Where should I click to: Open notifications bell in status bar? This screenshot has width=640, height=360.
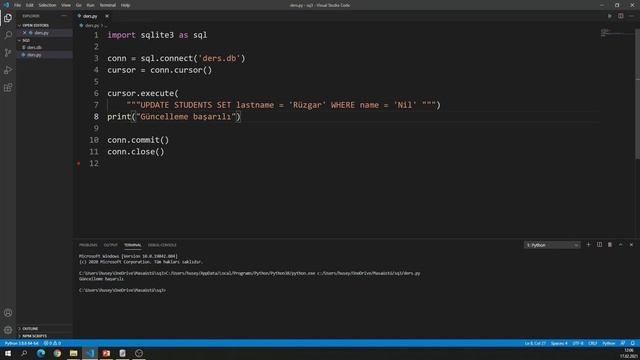[x=633, y=343]
